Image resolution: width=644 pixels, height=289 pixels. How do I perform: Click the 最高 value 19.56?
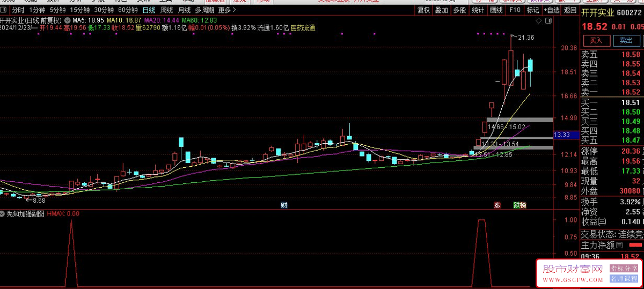[x=631, y=161]
